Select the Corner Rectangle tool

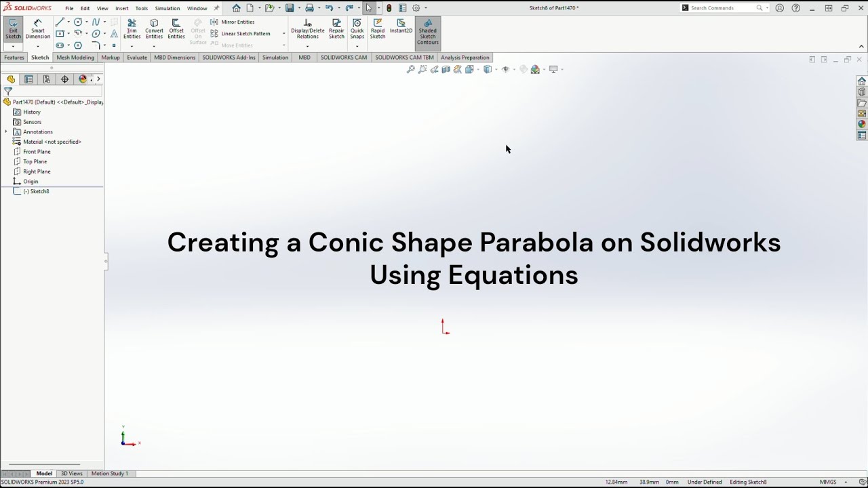[x=60, y=34]
